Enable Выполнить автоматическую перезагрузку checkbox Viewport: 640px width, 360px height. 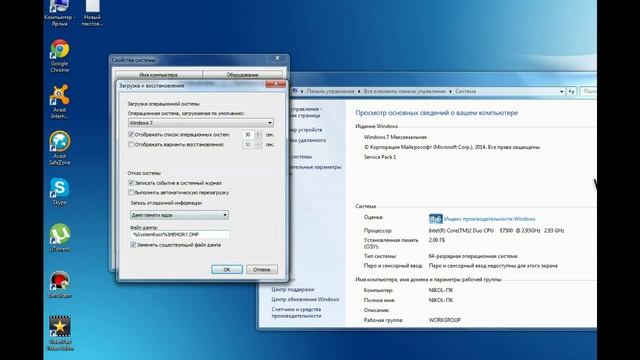point(131,192)
